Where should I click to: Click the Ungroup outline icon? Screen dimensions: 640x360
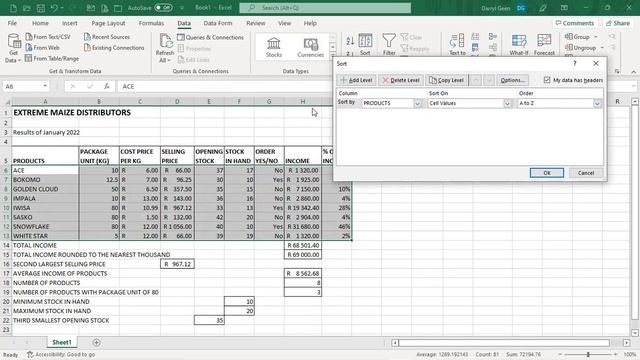tap(569, 47)
